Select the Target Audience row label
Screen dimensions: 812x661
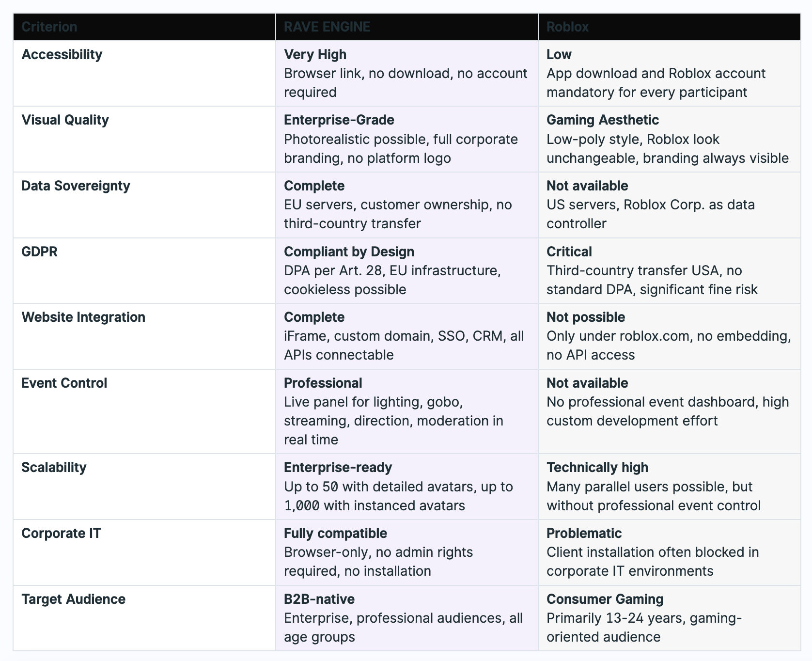click(x=73, y=599)
